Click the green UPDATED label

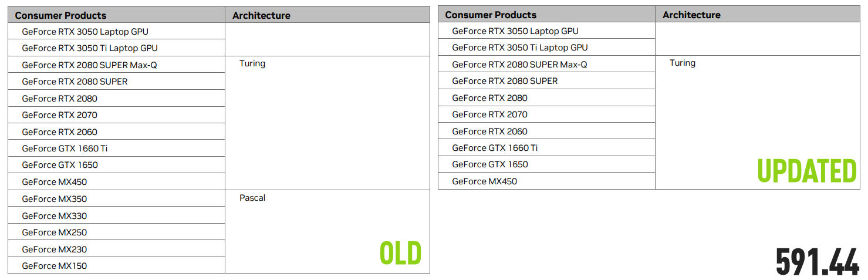(806, 171)
